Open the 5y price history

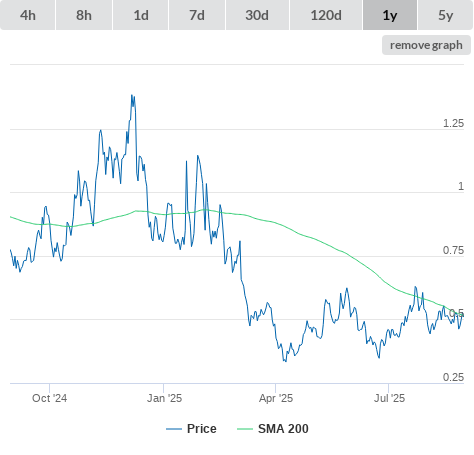coord(445,15)
